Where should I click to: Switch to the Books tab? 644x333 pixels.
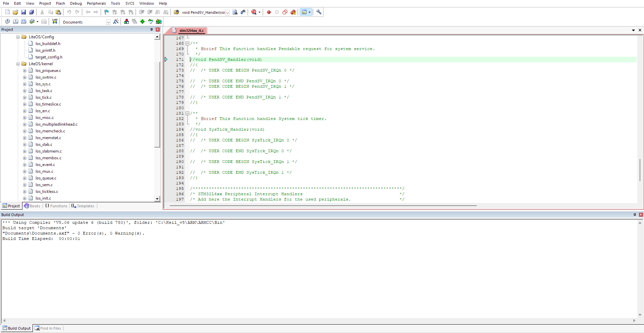click(32, 206)
